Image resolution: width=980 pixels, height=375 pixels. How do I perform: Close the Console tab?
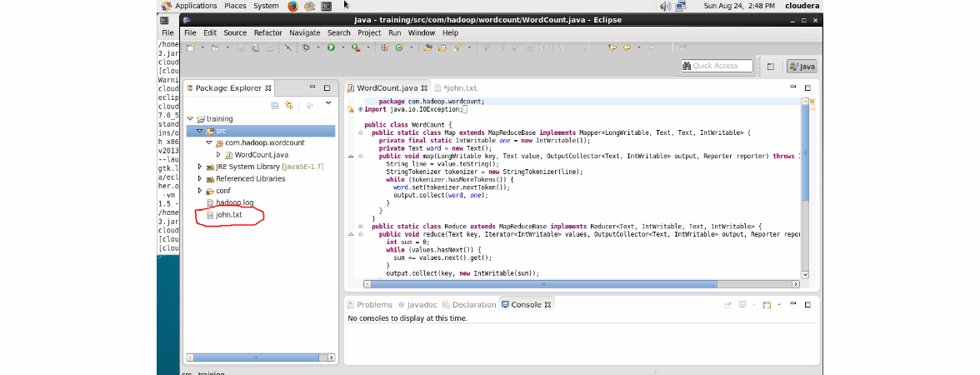(x=548, y=305)
